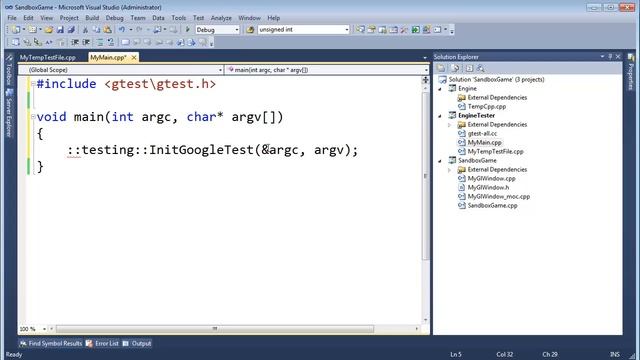Image resolution: width=640 pixels, height=360 pixels.
Task: Click the Decrease Indent icon
Action: click(x=75, y=42)
